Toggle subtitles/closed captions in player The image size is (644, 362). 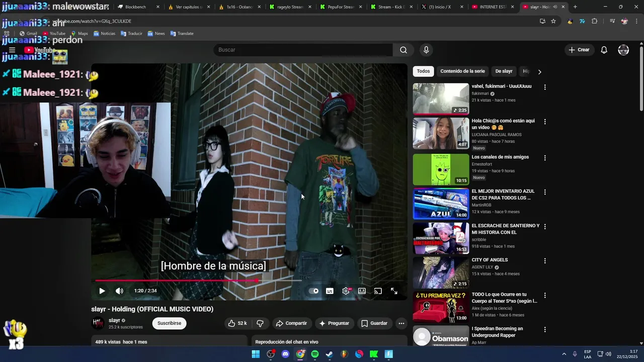330,291
